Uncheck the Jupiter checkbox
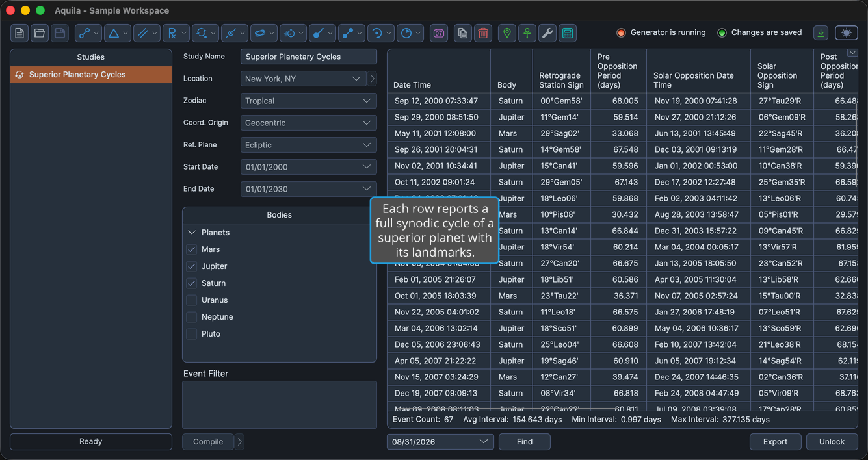Image resolution: width=868 pixels, height=460 pixels. pos(192,266)
